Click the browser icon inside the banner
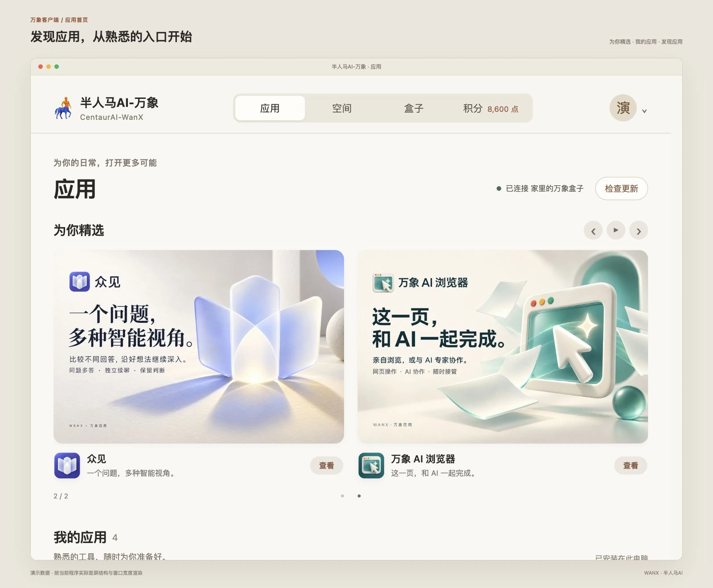This screenshot has height=588, width=713. (383, 282)
